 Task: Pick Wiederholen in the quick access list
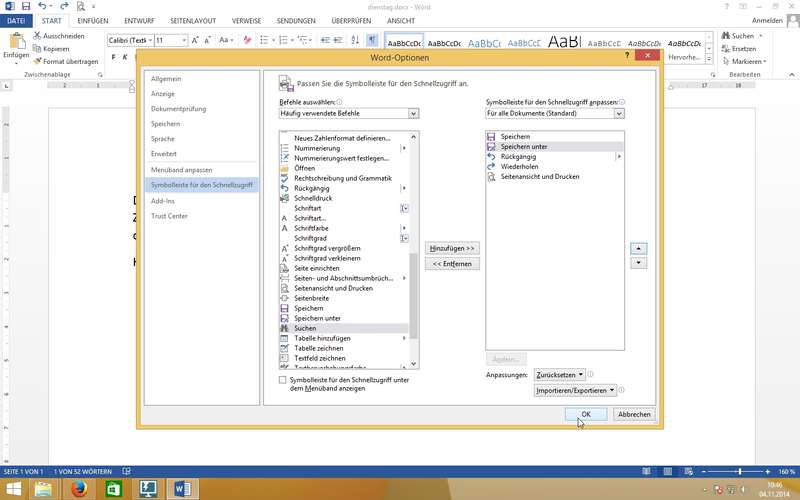(519, 167)
